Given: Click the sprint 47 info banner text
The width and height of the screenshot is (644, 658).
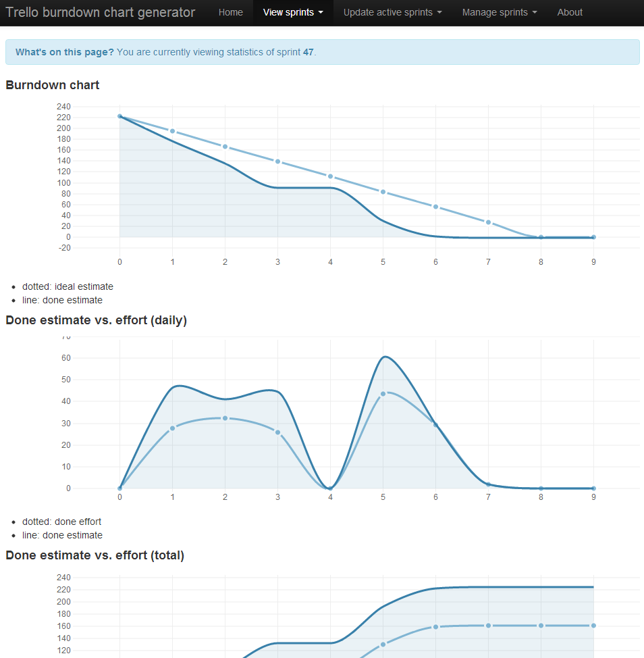Looking at the screenshot, I should 166,52.
